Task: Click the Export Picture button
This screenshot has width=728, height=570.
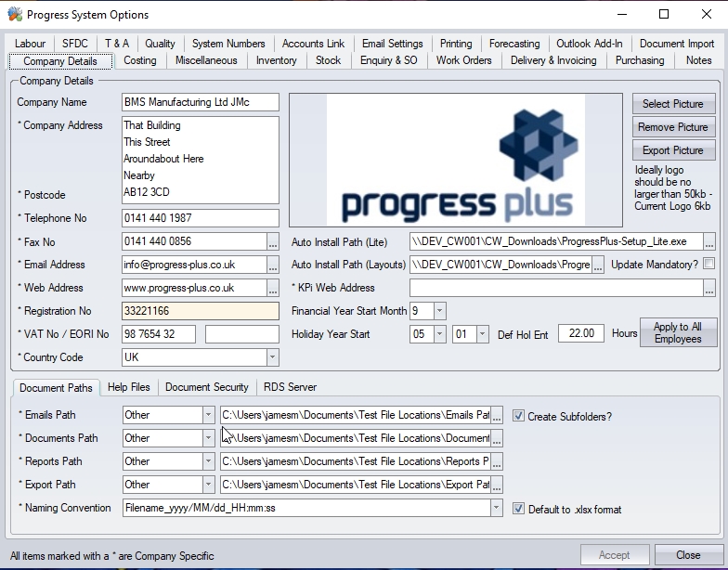Action: tap(672, 150)
